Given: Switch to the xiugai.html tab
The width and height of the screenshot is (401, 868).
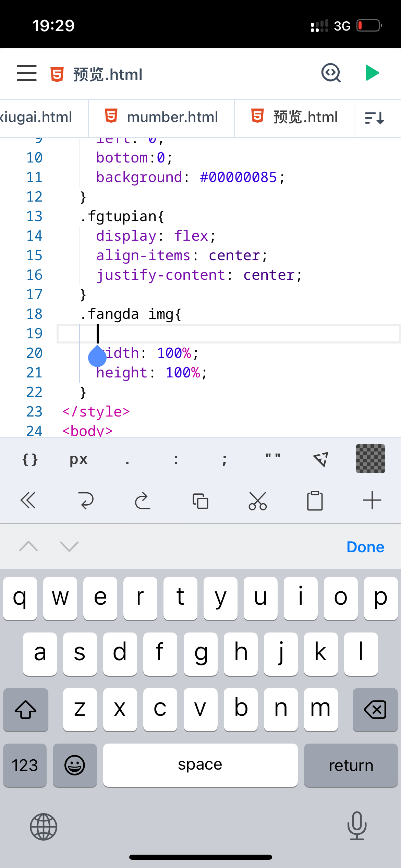Looking at the screenshot, I should [x=38, y=117].
